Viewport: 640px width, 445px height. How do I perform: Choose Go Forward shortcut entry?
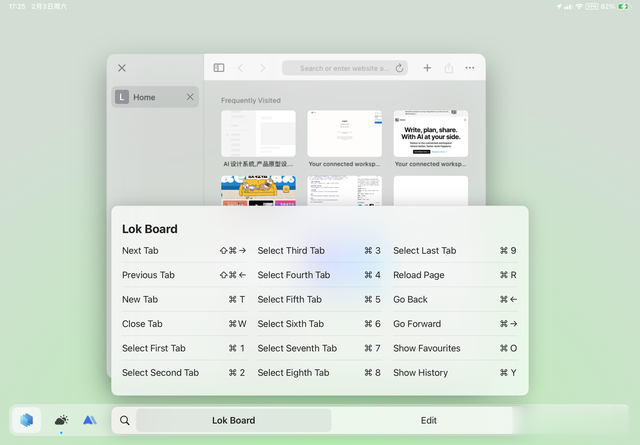[x=455, y=324]
